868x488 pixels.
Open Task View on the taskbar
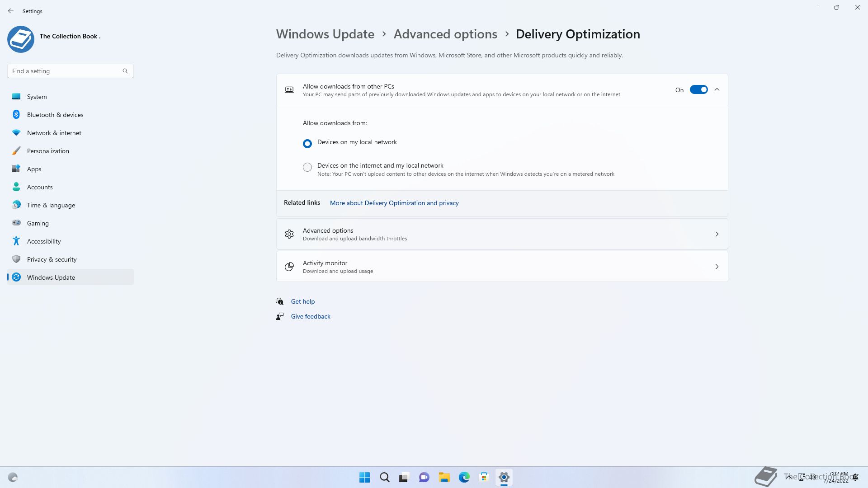(404, 477)
